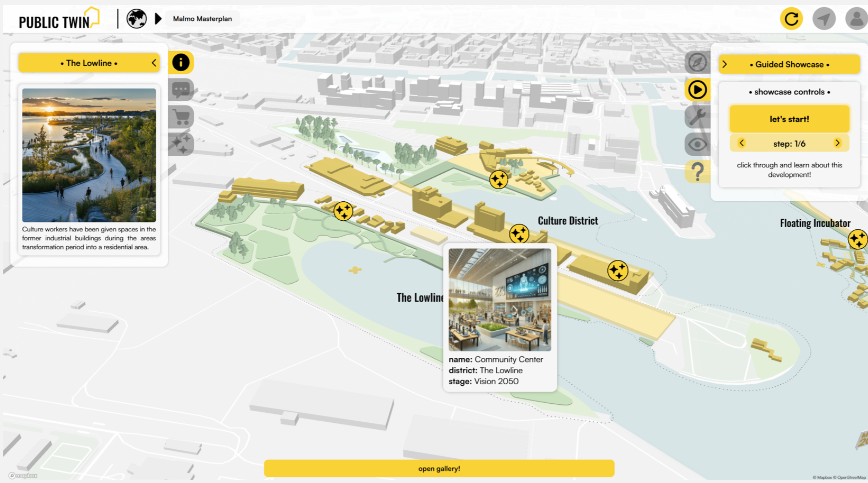The height and width of the screenshot is (483, 868).
Task: Click the compass navigation icon
Action: 697,62
